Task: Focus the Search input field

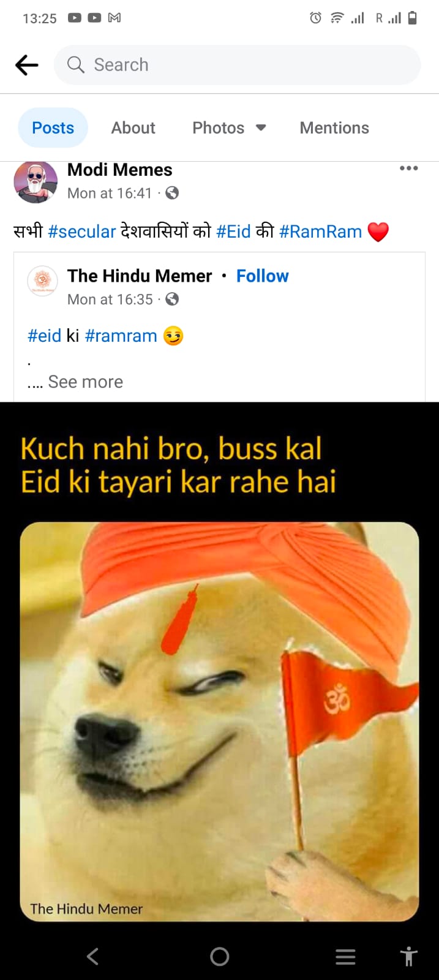Action: (238, 65)
